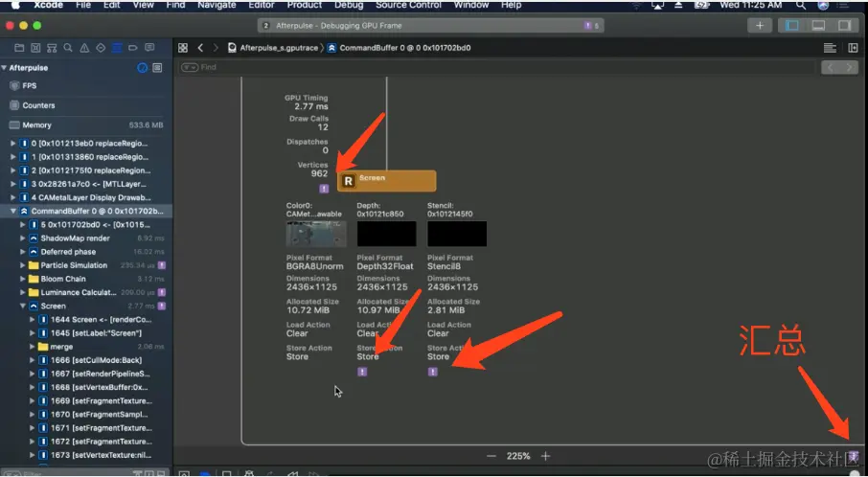Screen dimensions: 868x477
Task: Select the Debug navigator icon
Action: [x=117, y=48]
